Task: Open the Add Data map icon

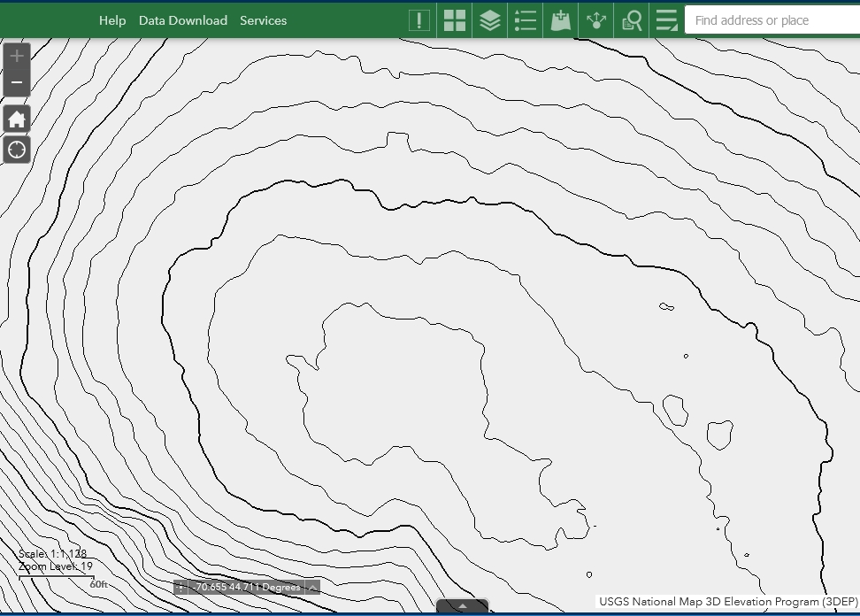Action: (561, 20)
